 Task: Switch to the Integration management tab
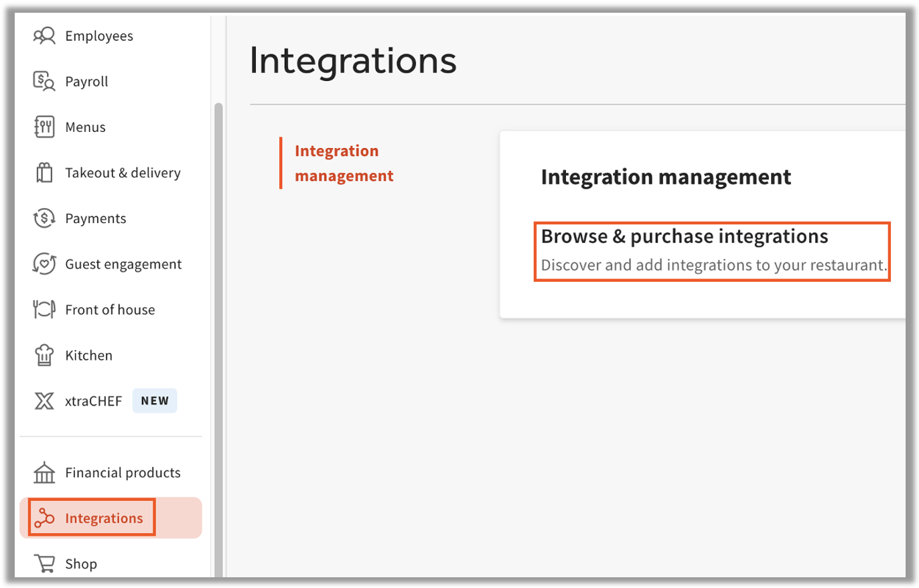click(344, 163)
